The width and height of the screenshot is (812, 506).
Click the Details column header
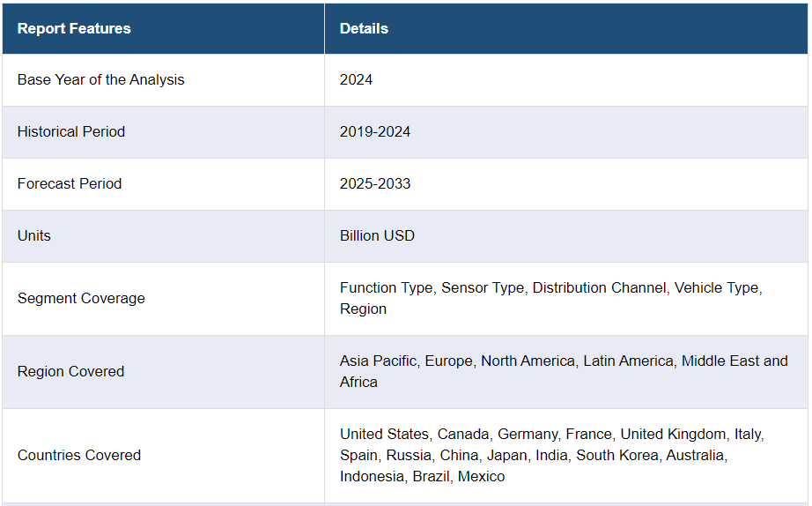pos(364,28)
